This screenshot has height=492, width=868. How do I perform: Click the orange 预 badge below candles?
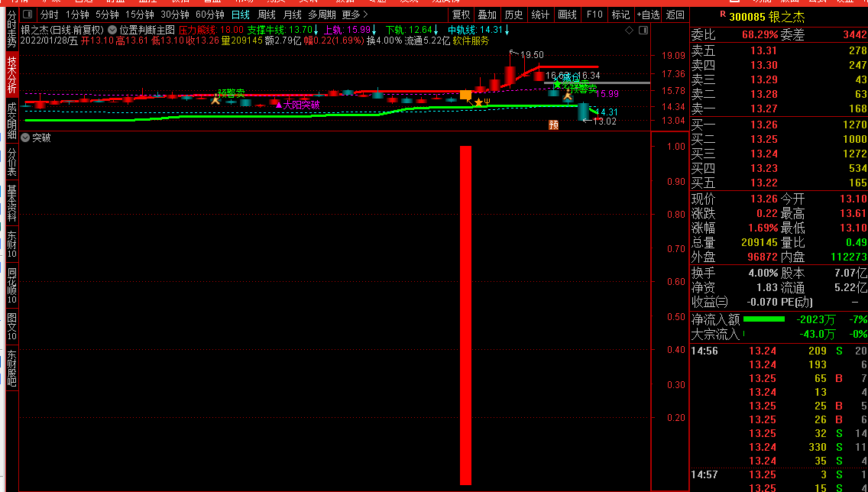pos(553,125)
